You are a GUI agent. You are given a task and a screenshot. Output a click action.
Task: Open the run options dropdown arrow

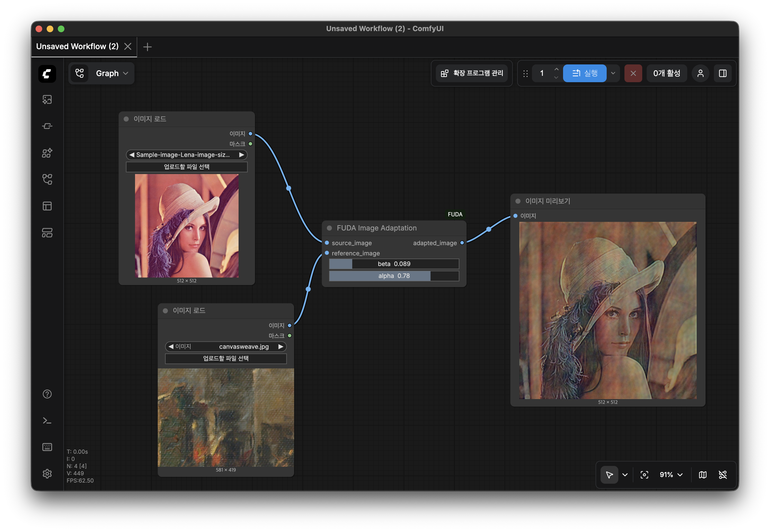point(613,73)
